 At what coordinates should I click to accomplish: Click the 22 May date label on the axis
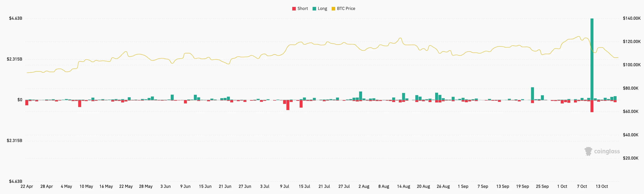point(126,186)
